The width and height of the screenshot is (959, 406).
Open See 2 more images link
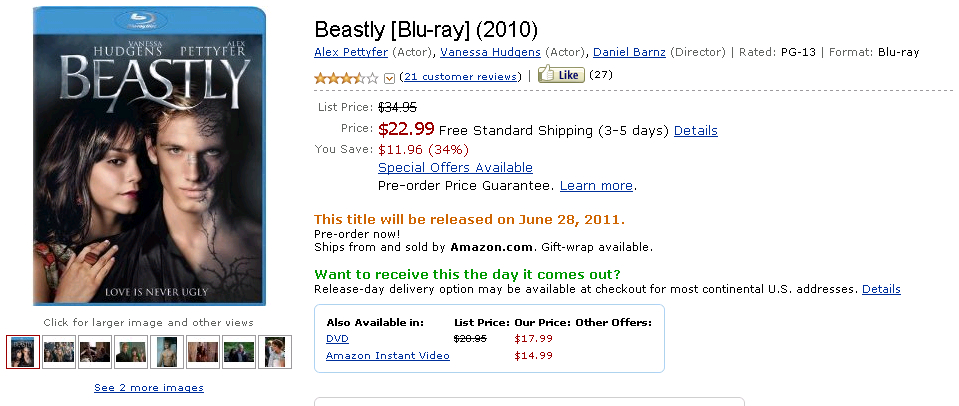(149, 388)
